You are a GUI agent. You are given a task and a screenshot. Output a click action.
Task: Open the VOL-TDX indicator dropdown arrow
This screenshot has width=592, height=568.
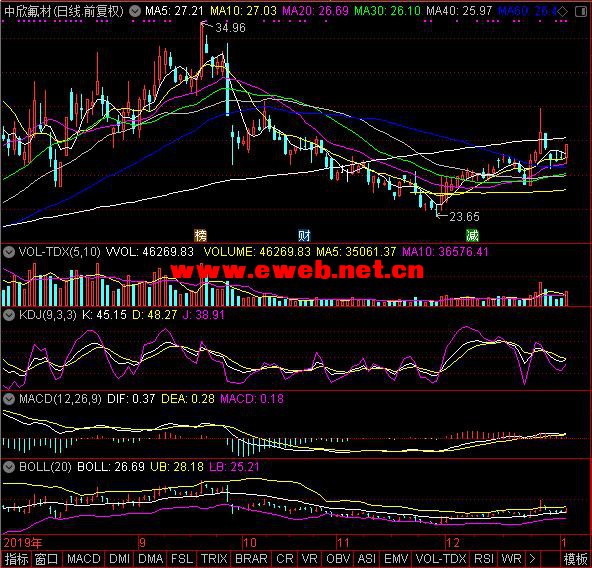click(x=9, y=252)
